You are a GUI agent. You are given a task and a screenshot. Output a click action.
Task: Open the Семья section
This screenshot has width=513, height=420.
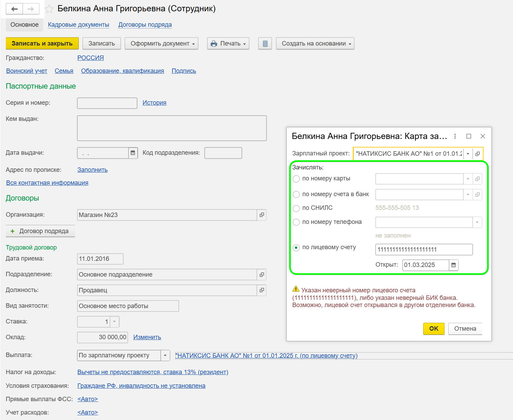(x=64, y=71)
